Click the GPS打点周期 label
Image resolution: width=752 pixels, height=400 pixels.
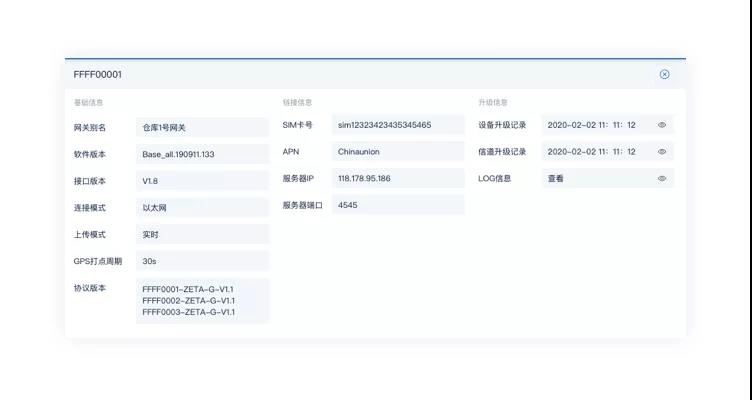pyautogui.click(x=98, y=261)
